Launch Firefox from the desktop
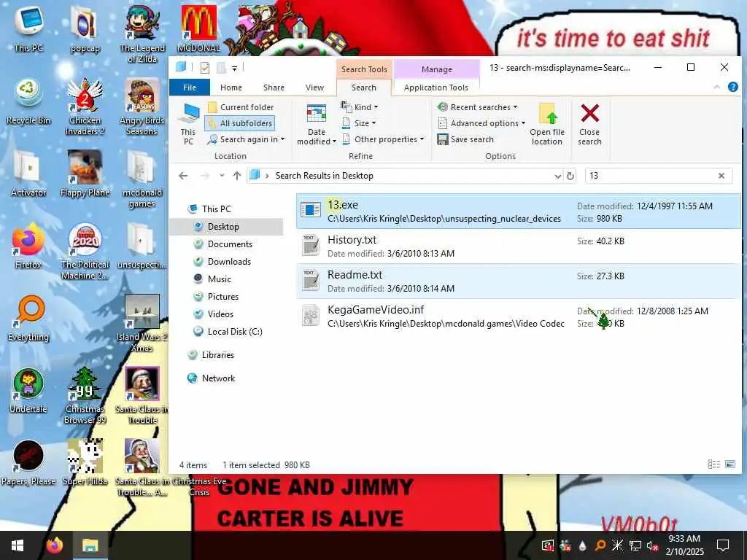 click(28, 246)
